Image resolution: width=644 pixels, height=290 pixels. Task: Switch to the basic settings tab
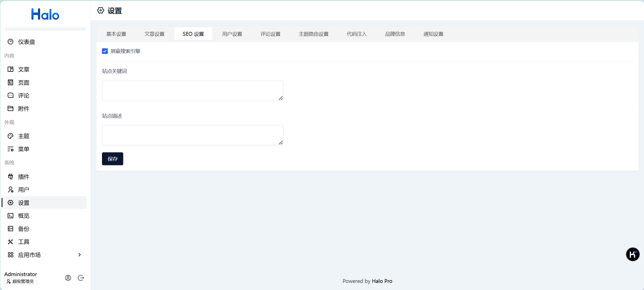pyautogui.click(x=116, y=34)
